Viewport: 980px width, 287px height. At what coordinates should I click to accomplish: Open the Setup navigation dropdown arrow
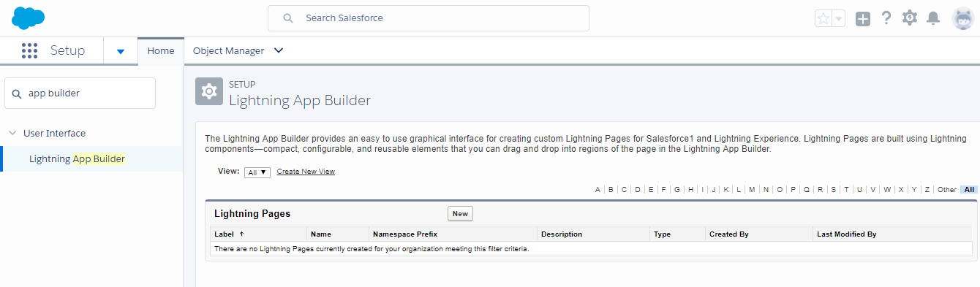[121, 51]
